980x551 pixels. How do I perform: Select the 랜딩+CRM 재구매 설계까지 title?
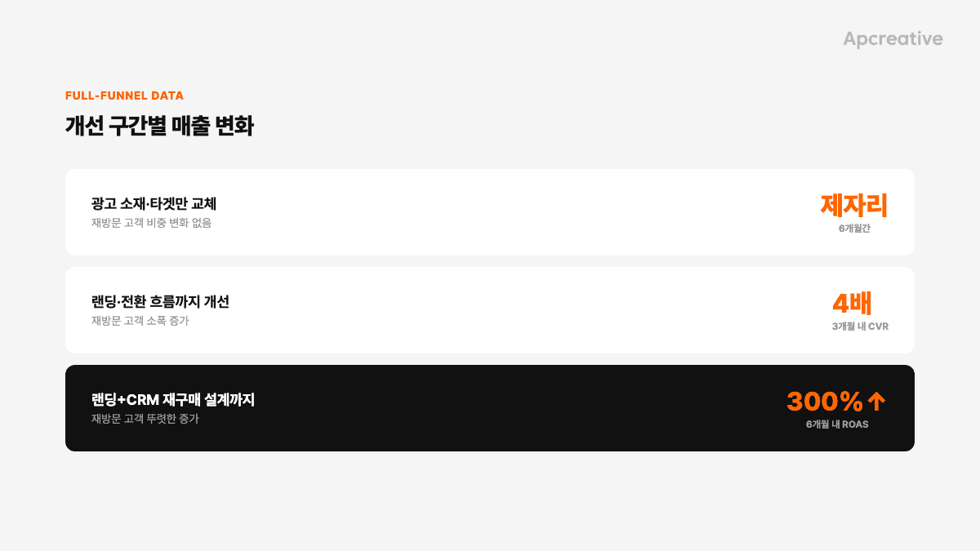point(173,400)
